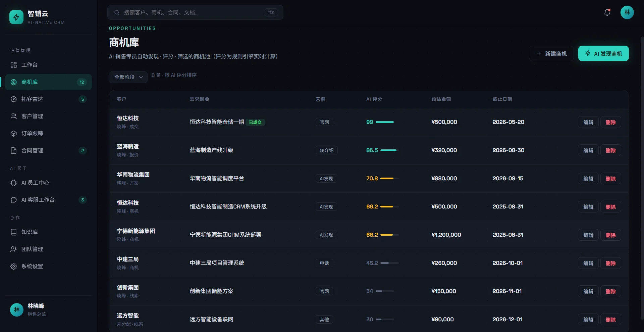The width and height of the screenshot is (644, 332).
Task: Click the AI 客服工作台 chat icon
Action: pyautogui.click(x=14, y=200)
